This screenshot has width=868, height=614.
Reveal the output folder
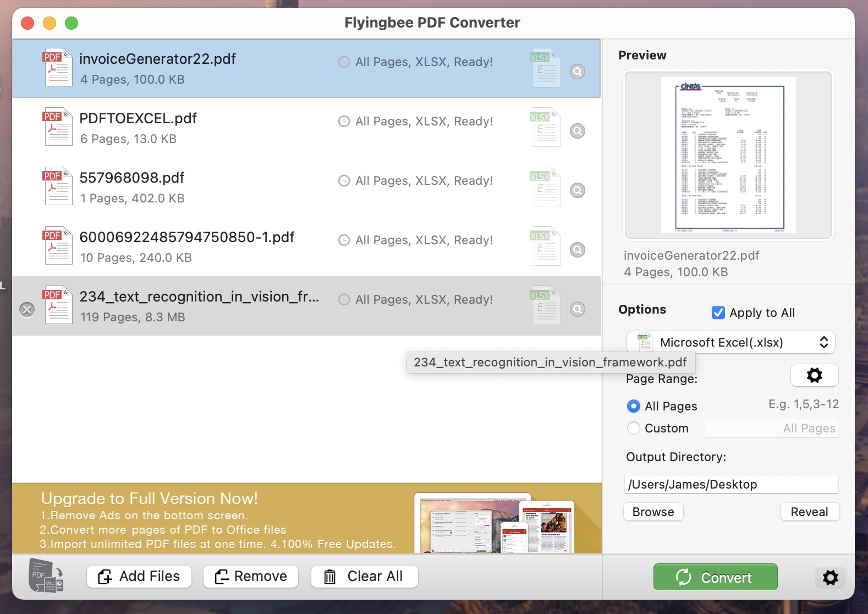pos(810,512)
